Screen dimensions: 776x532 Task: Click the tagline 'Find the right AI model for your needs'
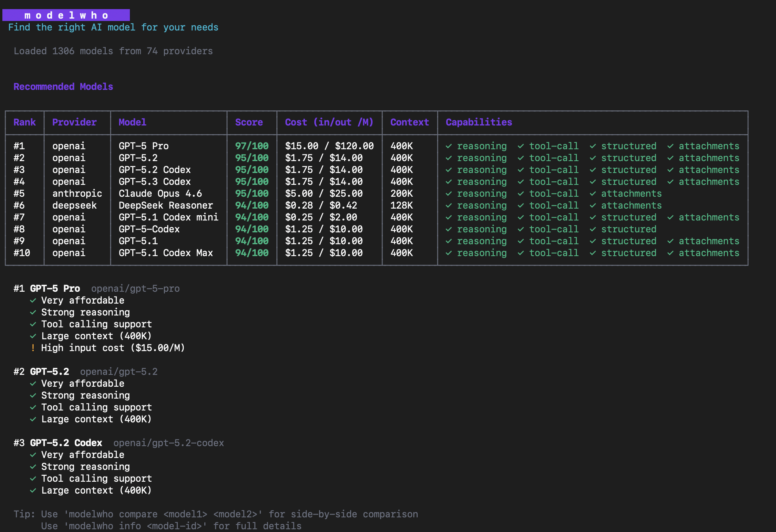(x=113, y=27)
